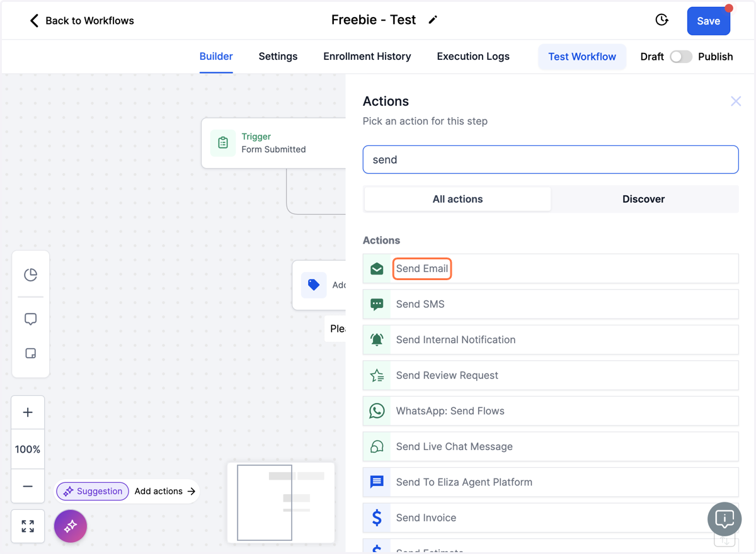Viewport: 756px width, 554px height.
Task: Open the comments speech bubble icon
Action: 30,319
